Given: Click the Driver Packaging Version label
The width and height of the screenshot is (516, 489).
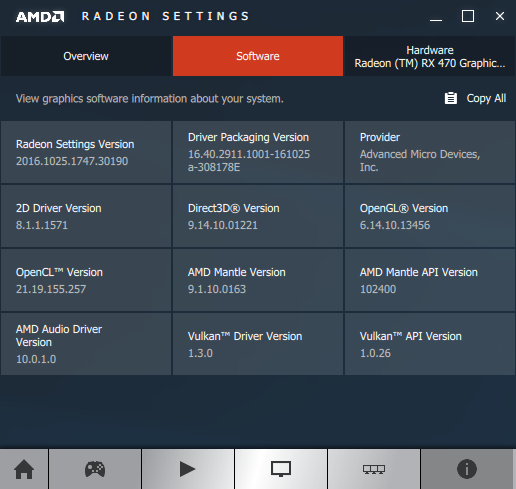Looking at the screenshot, I should pos(248,137).
